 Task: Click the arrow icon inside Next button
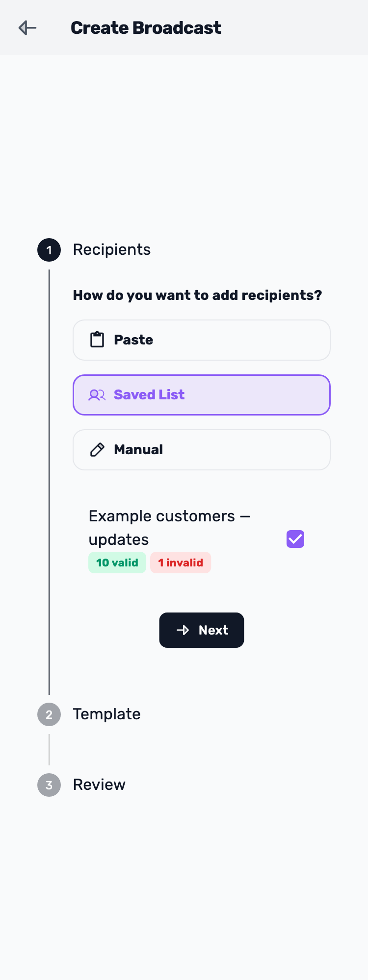[183, 630]
